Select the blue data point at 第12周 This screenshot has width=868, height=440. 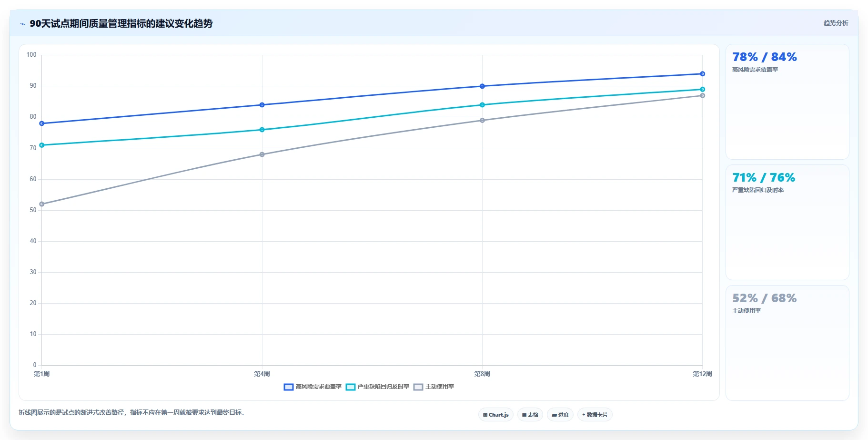[702, 74]
